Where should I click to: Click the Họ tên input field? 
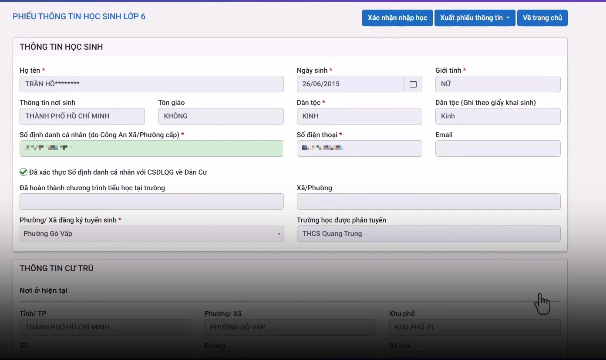(x=152, y=84)
